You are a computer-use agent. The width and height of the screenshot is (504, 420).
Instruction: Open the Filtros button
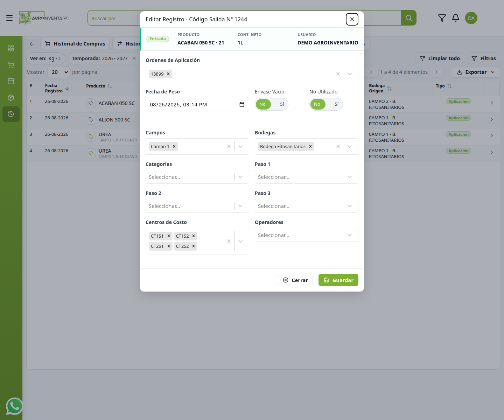tap(484, 58)
